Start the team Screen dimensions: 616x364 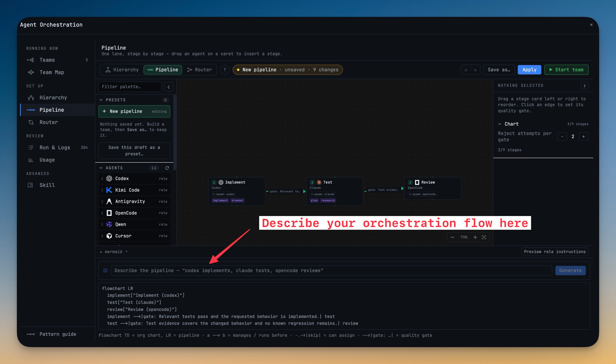pyautogui.click(x=566, y=70)
